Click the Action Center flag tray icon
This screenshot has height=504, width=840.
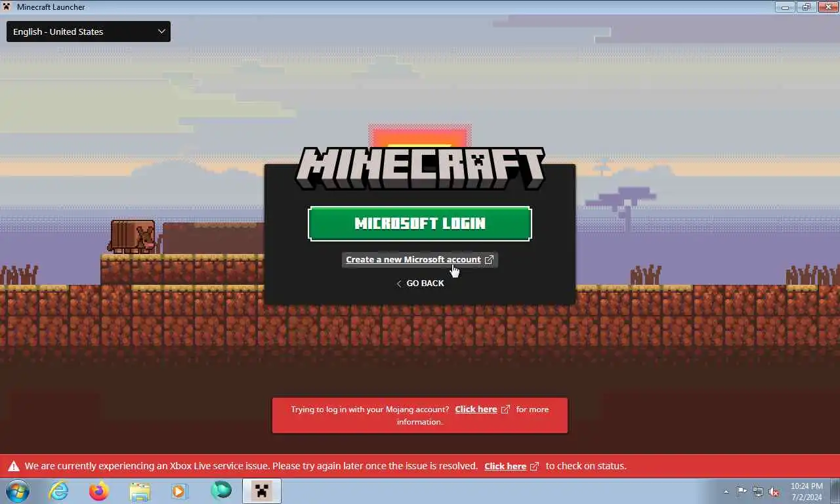pos(742,491)
